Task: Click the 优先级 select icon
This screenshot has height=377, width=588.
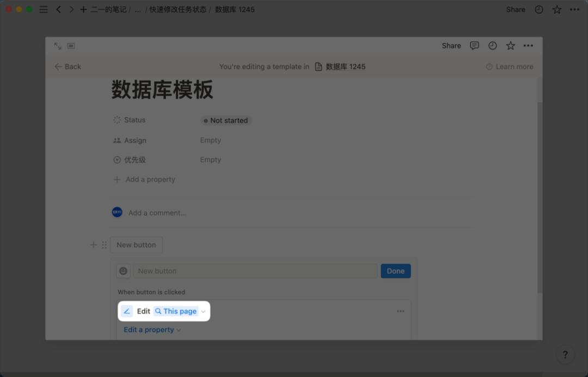Action: point(117,159)
